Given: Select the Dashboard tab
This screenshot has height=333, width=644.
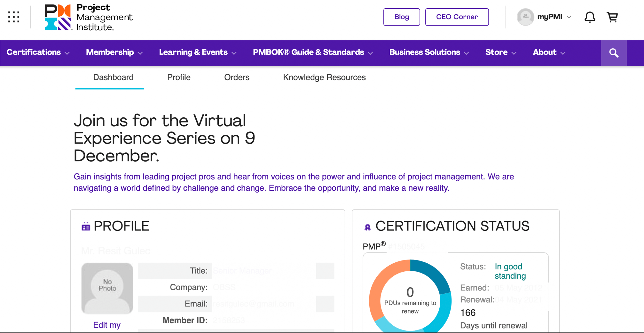Looking at the screenshot, I should pyautogui.click(x=113, y=77).
